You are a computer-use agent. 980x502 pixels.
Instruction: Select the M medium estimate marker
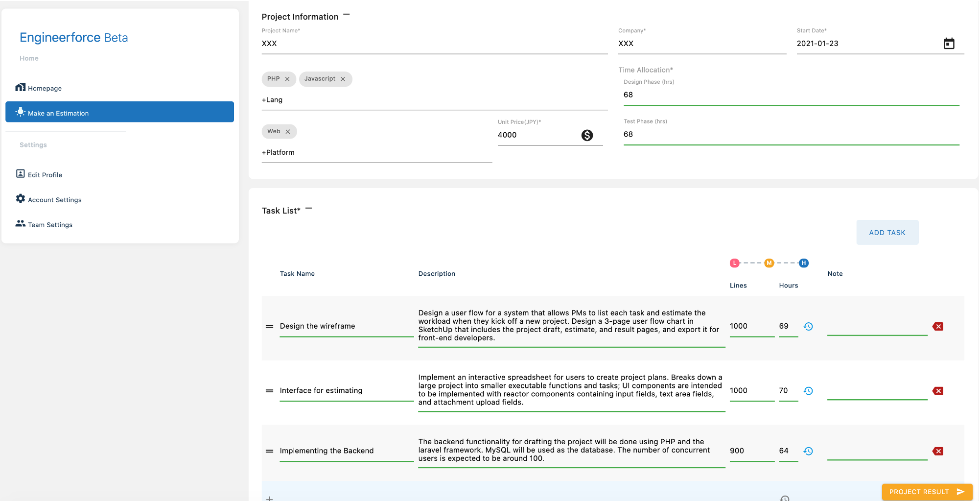(769, 263)
